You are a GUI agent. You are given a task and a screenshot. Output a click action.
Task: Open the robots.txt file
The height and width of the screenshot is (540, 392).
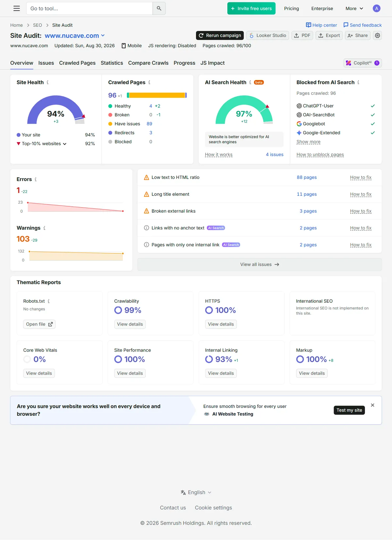click(x=39, y=324)
